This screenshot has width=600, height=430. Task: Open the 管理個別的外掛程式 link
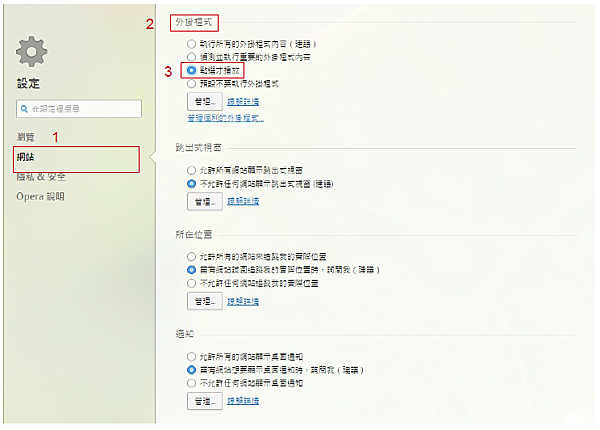pyautogui.click(x=225, y=118)
